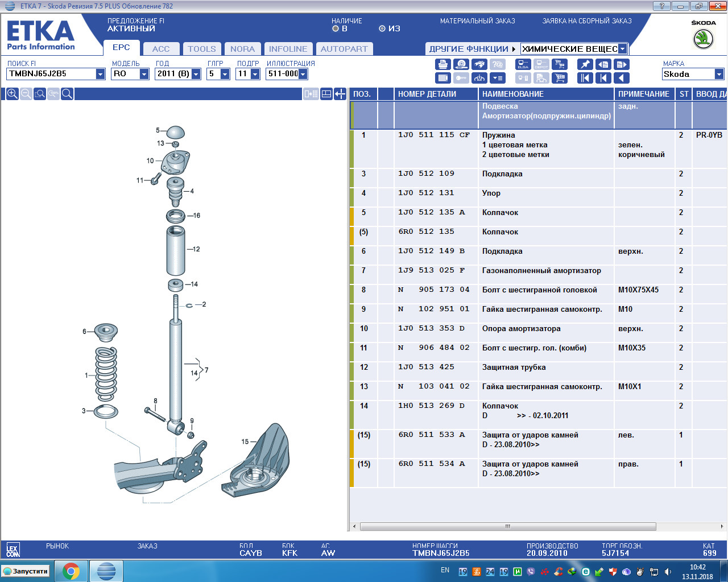
Task: Select part number 1J0 513 353 D
Action: (x=432, y=329)
